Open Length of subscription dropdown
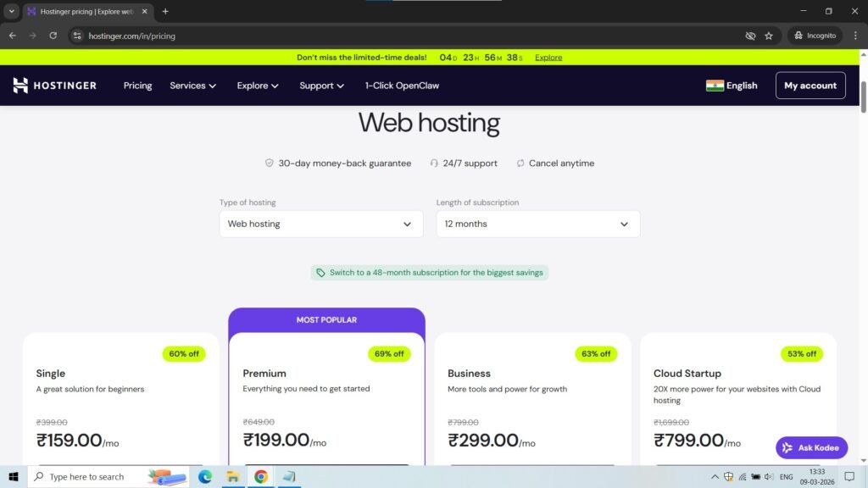868x488 pixels. 537,224
